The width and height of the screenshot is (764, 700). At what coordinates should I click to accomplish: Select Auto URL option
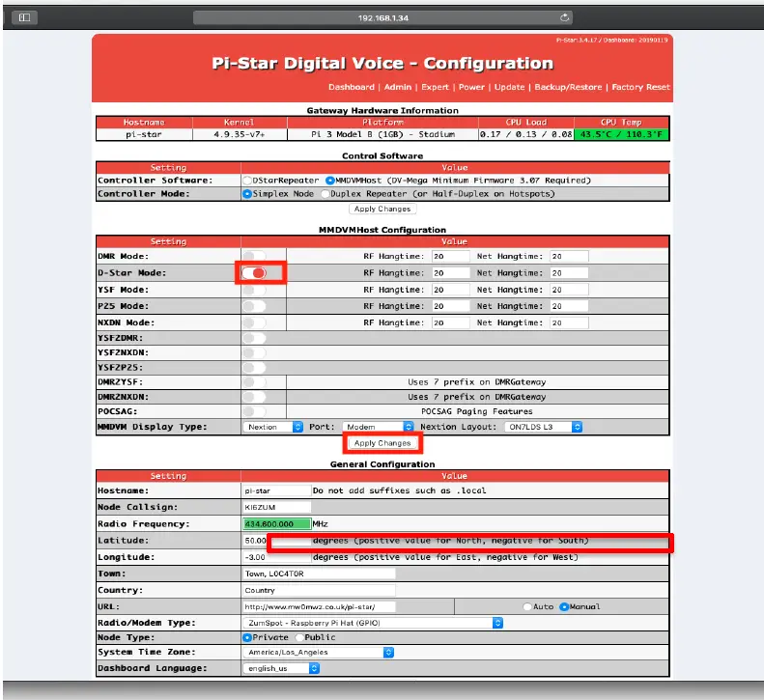526,606
